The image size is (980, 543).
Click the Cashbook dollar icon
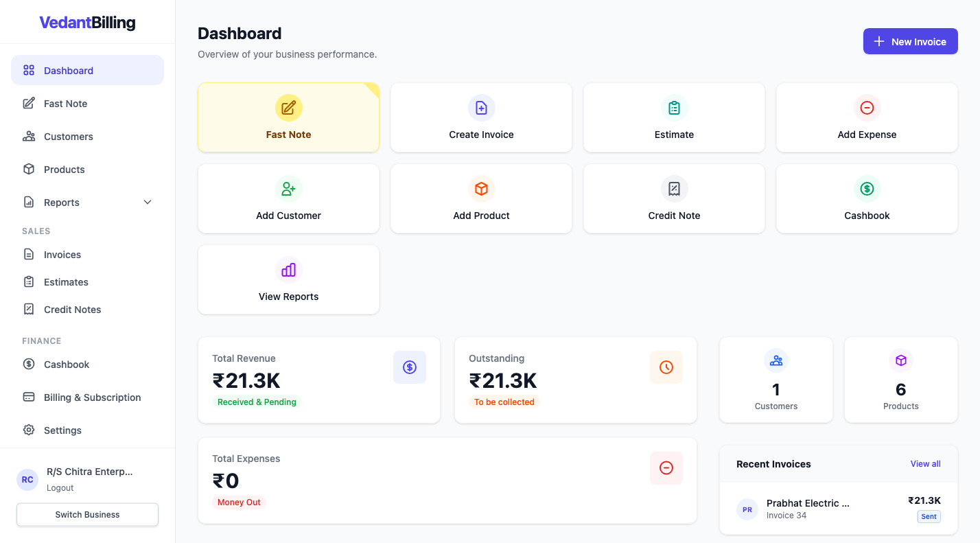coord(867,189)
